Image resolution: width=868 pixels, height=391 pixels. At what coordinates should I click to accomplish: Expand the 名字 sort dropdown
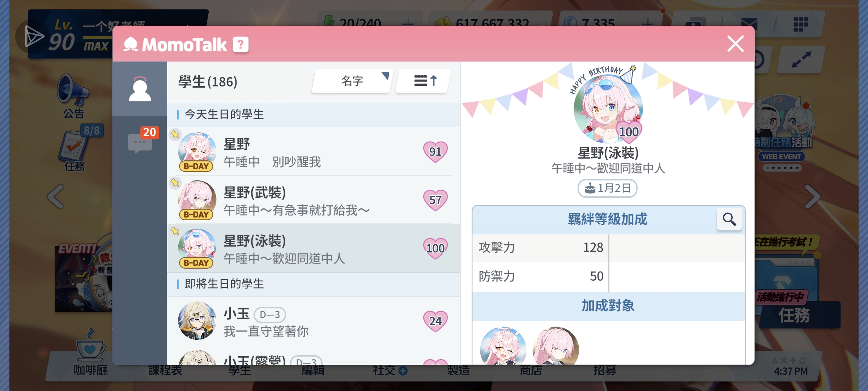[x=352, y=81]
